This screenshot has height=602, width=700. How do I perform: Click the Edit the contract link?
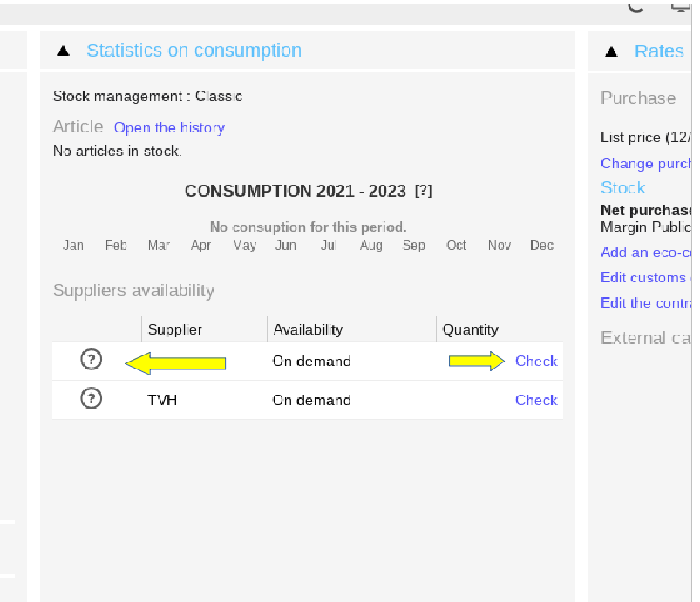[x=646, y=302]
